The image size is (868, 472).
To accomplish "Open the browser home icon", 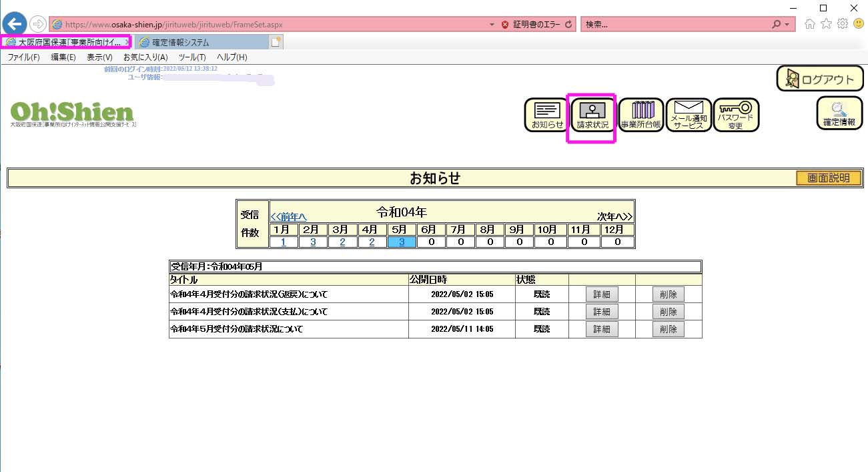I will [810, 24].
